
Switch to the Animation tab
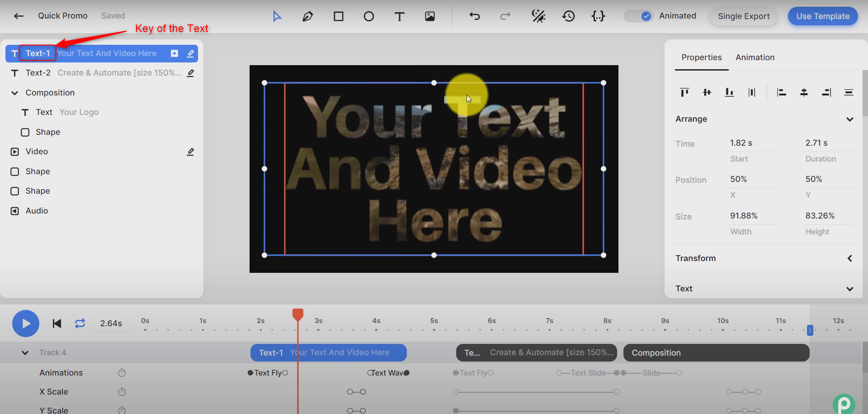click(x=755, y=57)
